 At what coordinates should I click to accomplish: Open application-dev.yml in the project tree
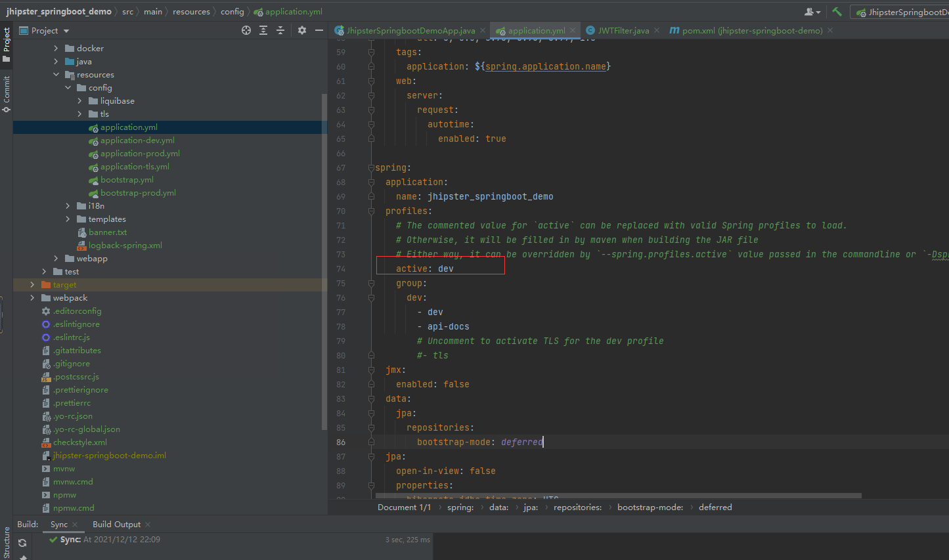coord(137,140)
